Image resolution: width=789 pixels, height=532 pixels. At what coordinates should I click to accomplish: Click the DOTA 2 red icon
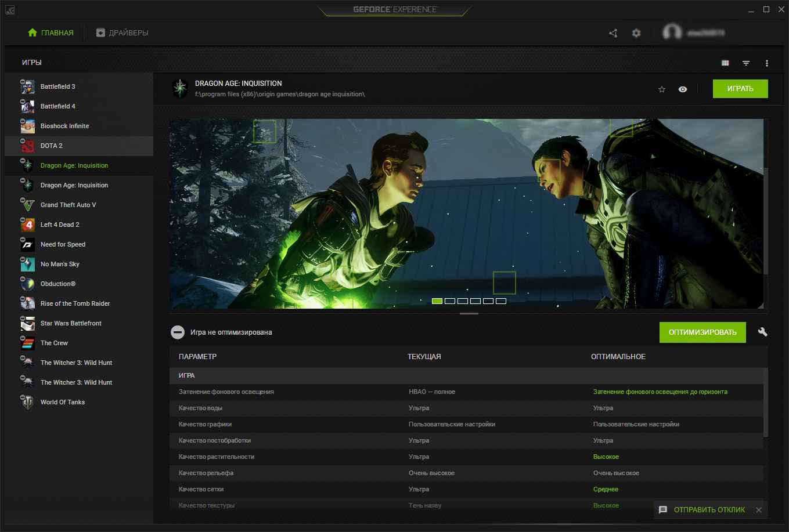pyautogui.click(x=28, y=146)
